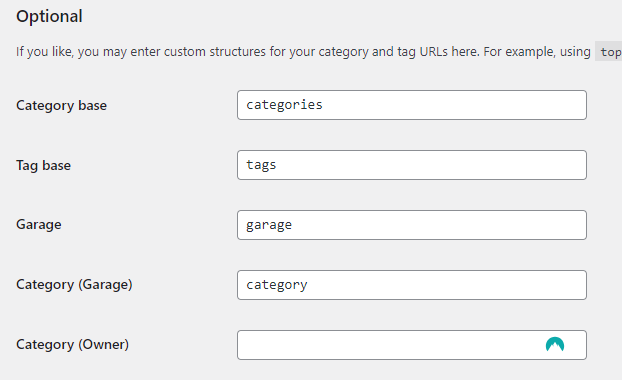The width and height of the screenshot is (622, 380).
Task: Click the Garage label
Action: tap(39, 225)
